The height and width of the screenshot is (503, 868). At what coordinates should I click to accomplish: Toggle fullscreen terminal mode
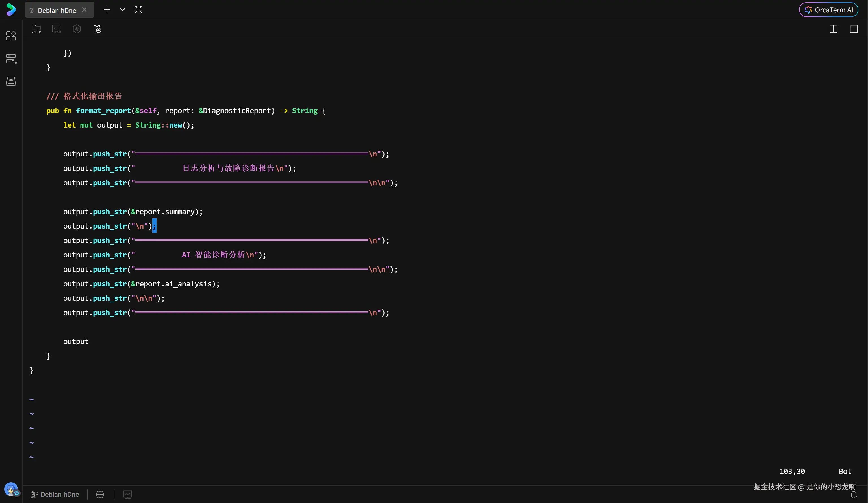(138, 10)
